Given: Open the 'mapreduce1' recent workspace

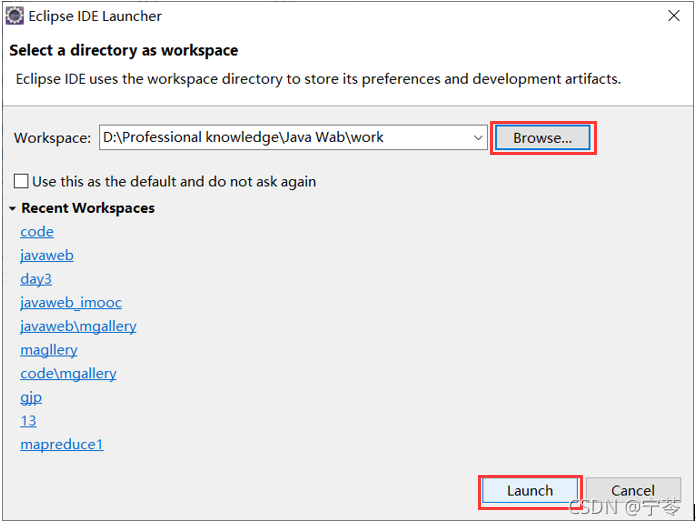Looking at the screenshot, I should coord(62,444).
